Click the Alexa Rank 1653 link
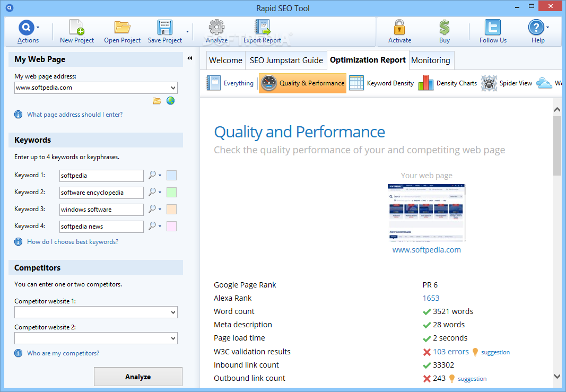This screenshot has height=392, width=566. [x=431, y=298]
